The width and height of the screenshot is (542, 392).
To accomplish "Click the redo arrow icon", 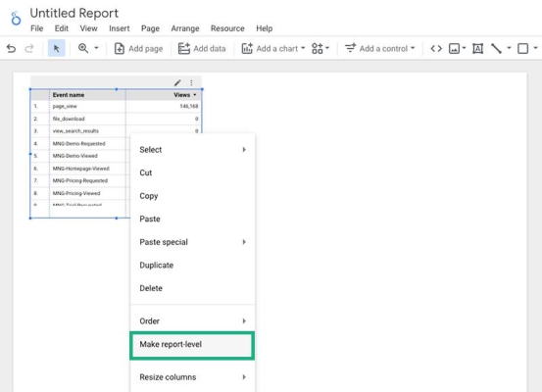I will pos(29,48).
